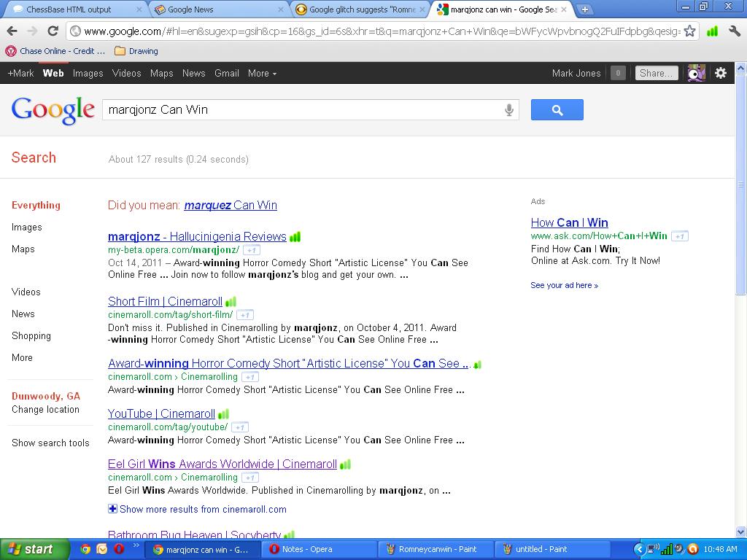Close the ChessBase HTML output tab
The width and height of the screenshot is (747, 560).
[x=139, y=9]
